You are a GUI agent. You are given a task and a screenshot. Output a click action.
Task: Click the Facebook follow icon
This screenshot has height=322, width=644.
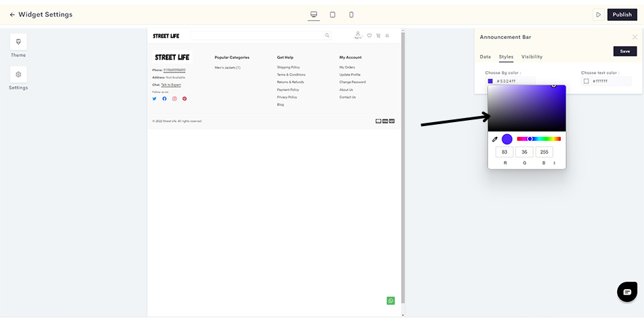coord(164,99)
